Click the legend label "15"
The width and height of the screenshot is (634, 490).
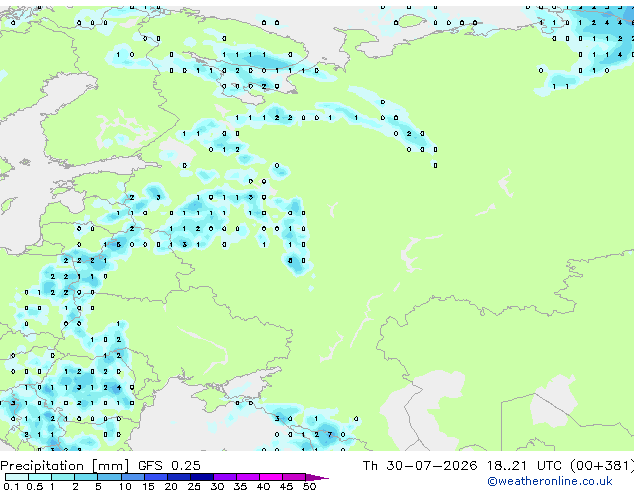pos(148,486)
